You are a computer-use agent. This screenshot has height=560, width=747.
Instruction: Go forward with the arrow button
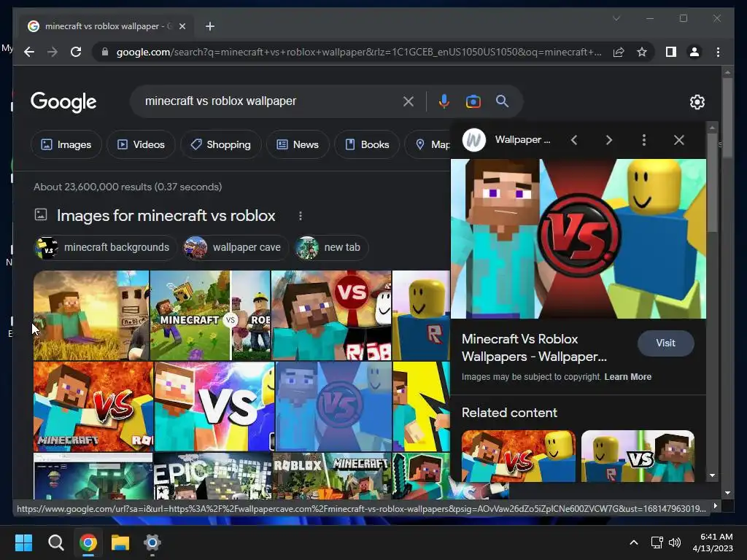pos(53,52)
